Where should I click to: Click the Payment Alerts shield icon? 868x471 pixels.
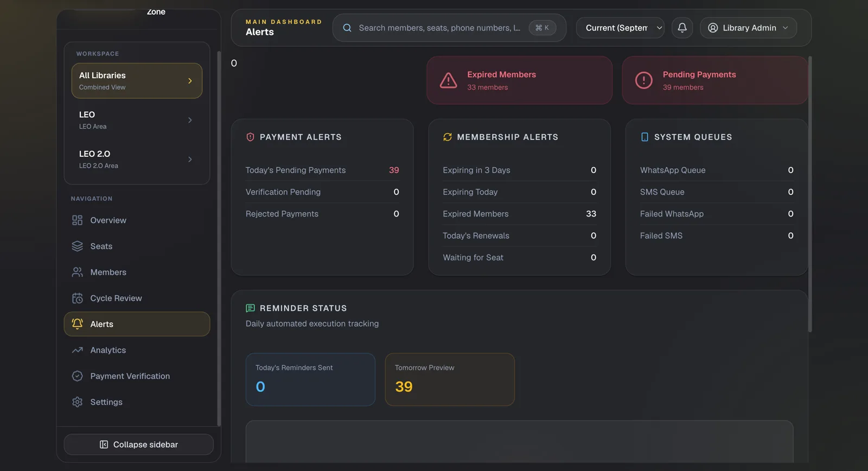tap(250, 137)
